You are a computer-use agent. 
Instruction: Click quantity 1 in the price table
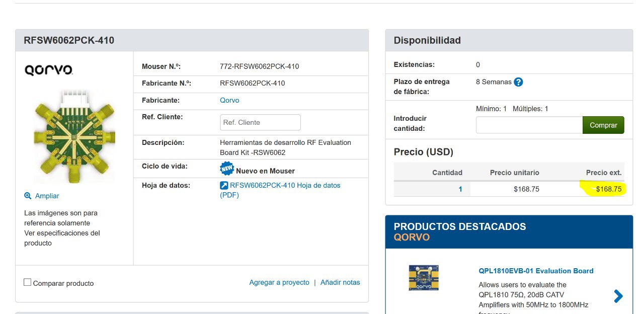[460, 189]
